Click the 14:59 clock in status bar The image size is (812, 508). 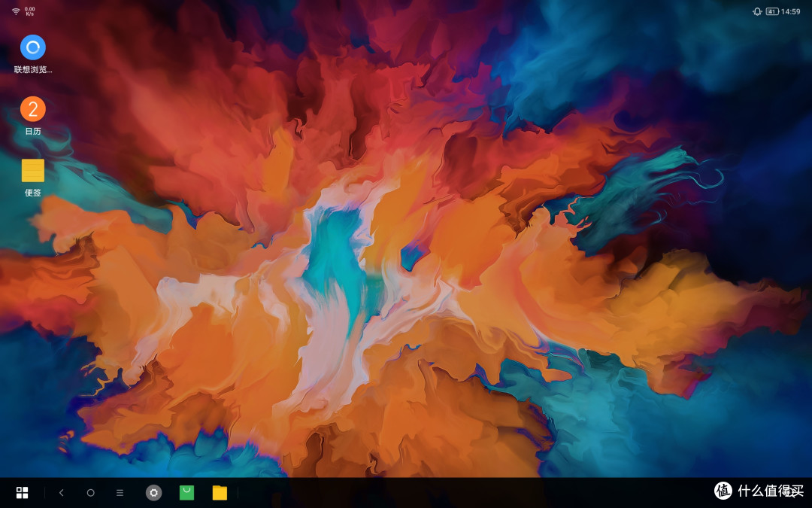[791, 11]
